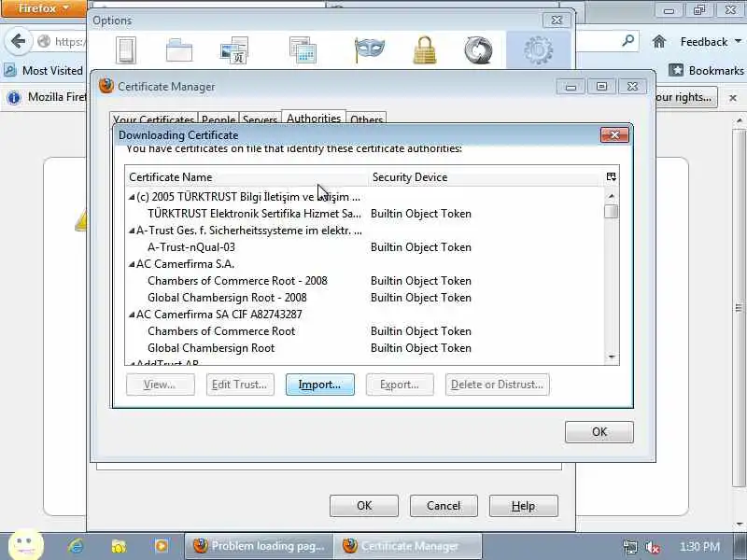Open the media player taskbar icon
This screenshot has height=560, width=747.
162,546
